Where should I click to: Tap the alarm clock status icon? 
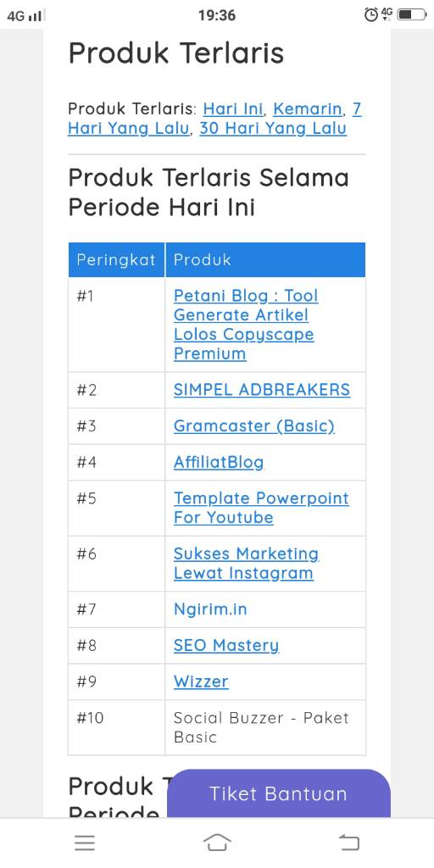[x=371, y=15]
